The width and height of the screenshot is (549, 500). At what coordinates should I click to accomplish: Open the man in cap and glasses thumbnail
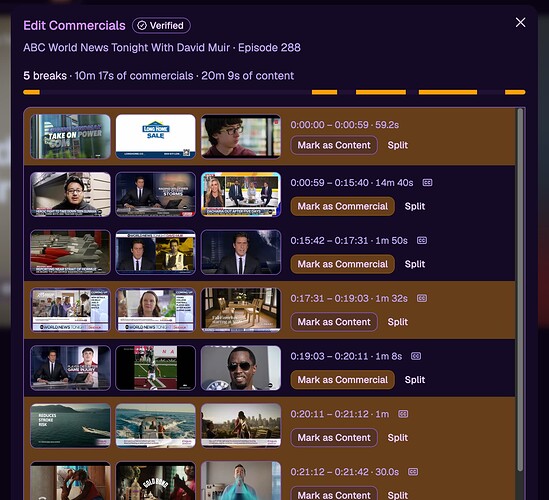click(x=70, y=194)
